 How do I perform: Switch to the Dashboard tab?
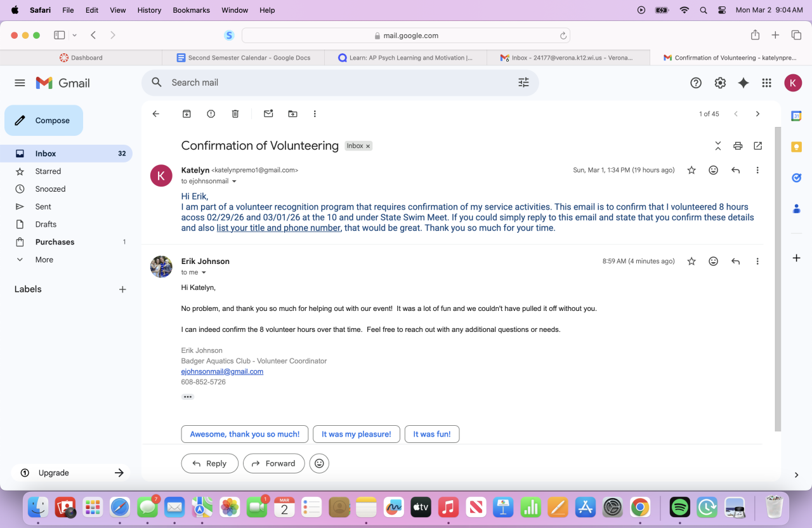[x=81, y=58]
